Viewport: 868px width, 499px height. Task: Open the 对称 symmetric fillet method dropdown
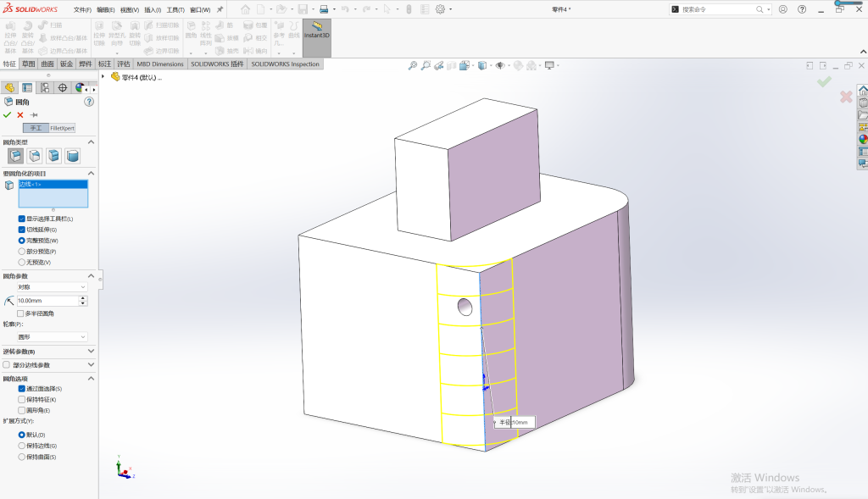click(52, 287)
